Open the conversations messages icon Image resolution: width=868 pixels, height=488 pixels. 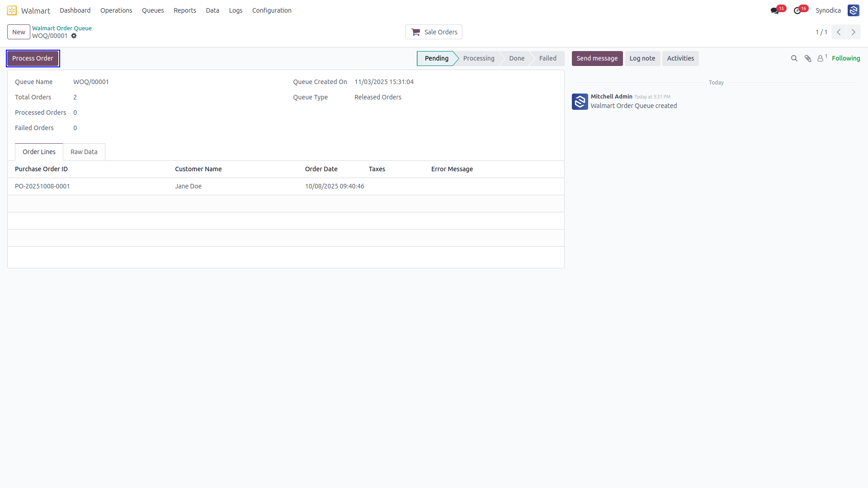pyautogui.click(x=775, y=10)
